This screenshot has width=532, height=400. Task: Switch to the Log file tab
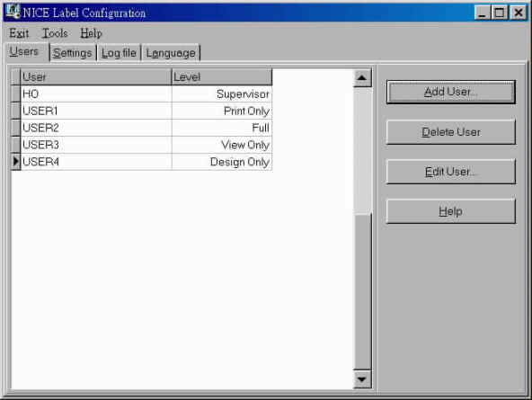point(119,53)
